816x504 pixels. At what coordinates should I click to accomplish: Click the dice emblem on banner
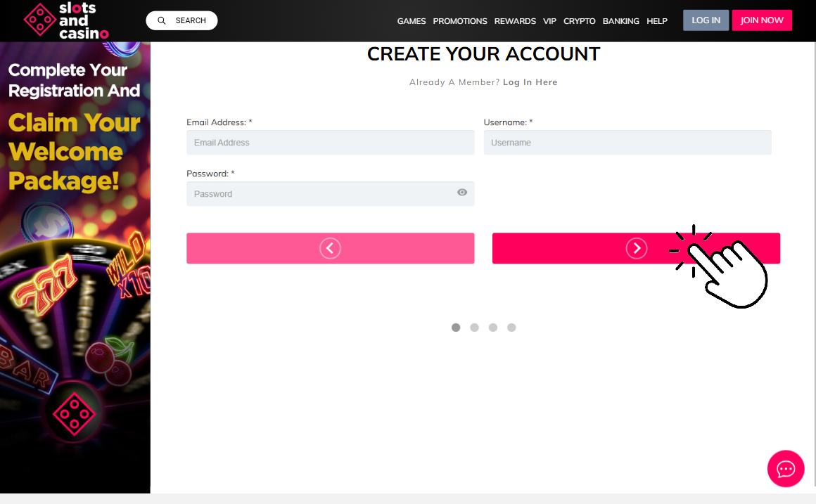tap(75, 414)
